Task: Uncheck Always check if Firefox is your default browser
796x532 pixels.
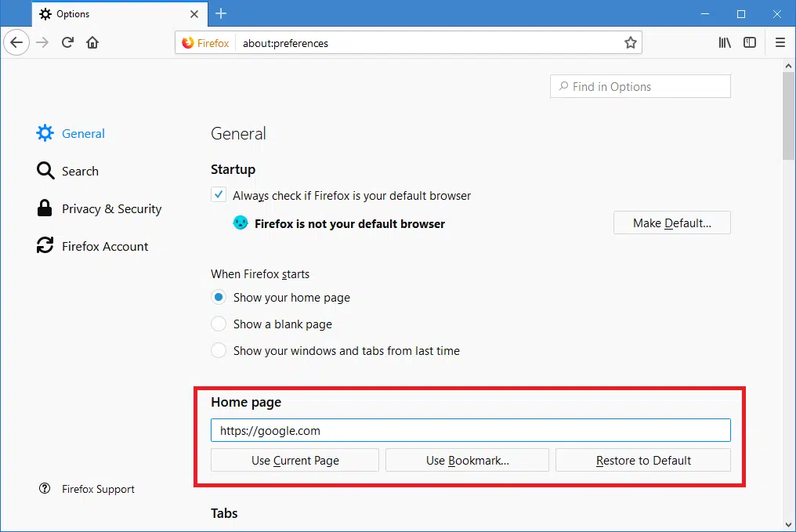Action: pos(219,194)
